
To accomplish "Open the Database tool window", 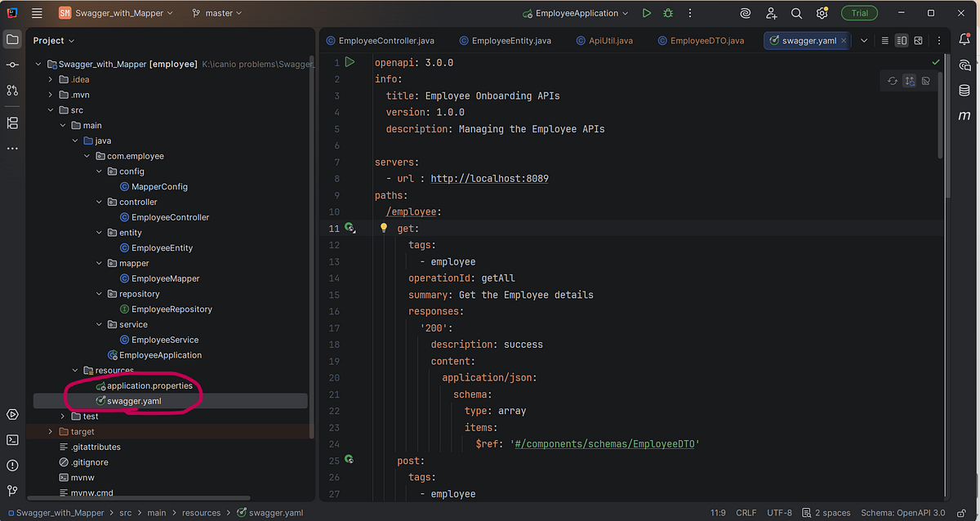I will [x=964, y=91].
